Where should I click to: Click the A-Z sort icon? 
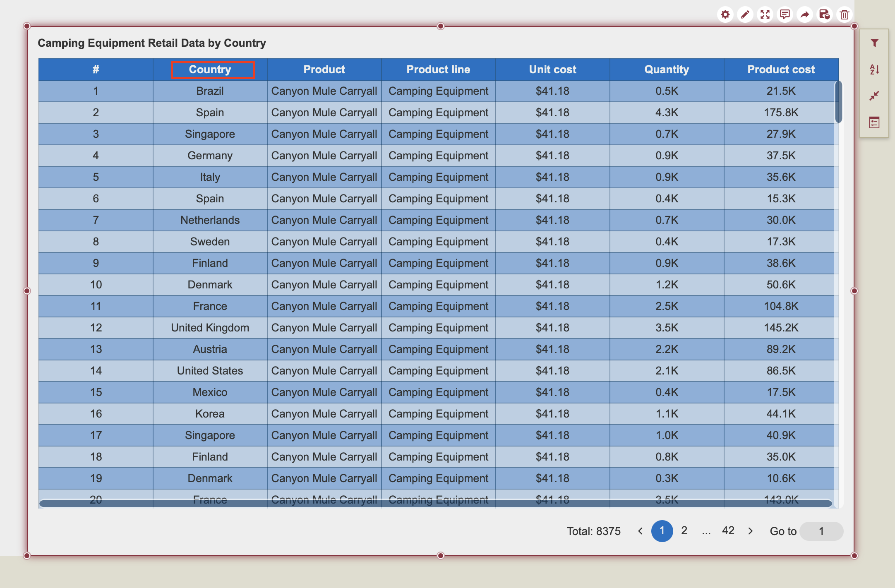click(x=874, y=70)
